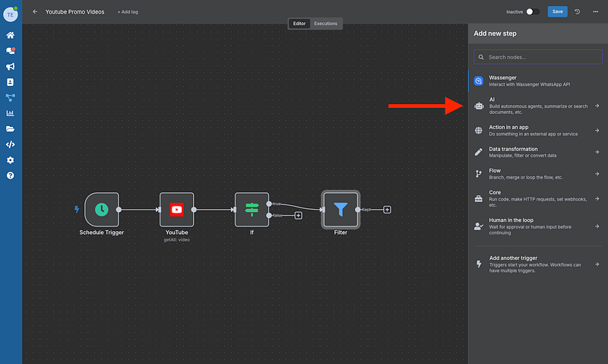Click the Add tag link
Viewport: 608px width, 364px height.
(x=128, y=12)
